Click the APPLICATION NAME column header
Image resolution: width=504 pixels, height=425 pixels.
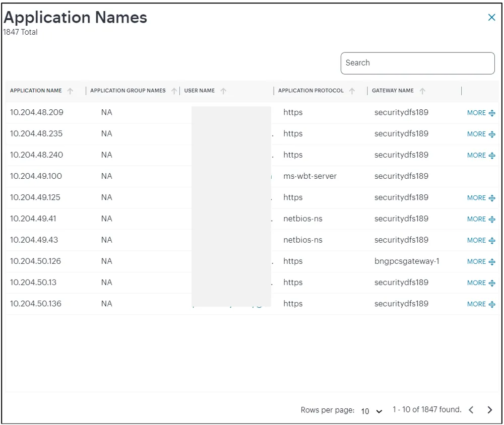click(x=36, y=91)
